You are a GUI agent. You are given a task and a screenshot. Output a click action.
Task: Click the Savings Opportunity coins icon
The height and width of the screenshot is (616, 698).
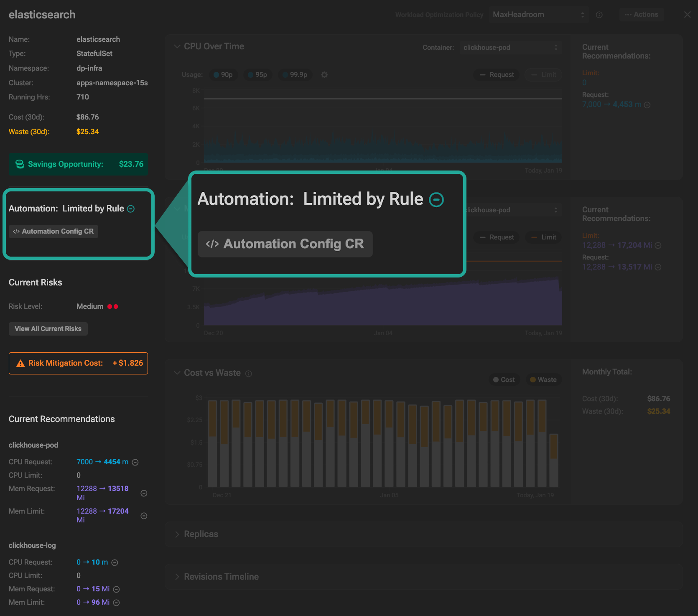[x=20, y=164]
